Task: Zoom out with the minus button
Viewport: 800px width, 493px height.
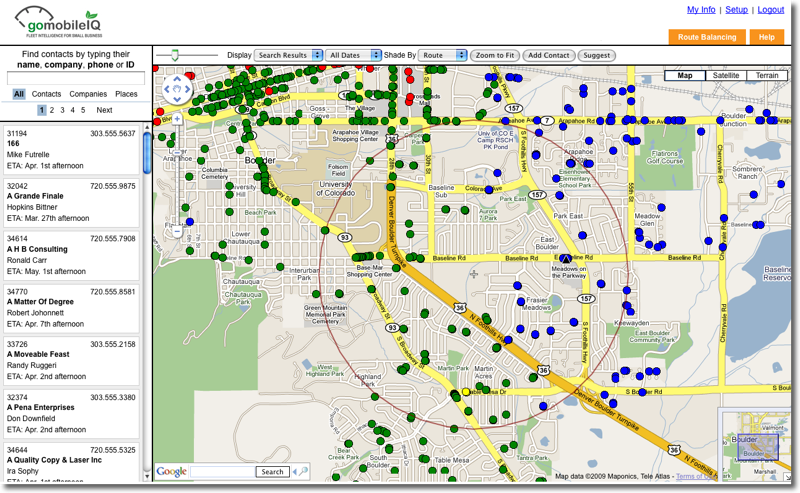Action: [x=177, y=231]
